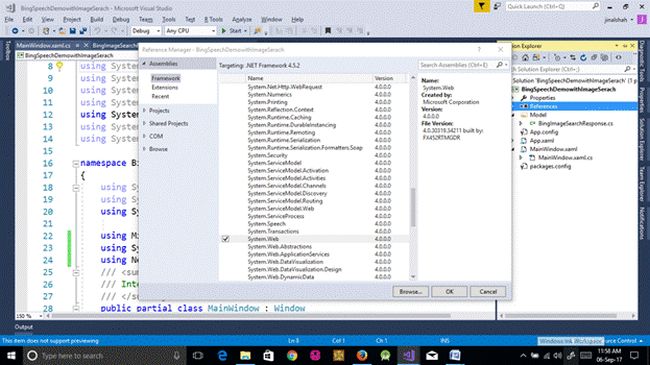Click Show All Files icon in Solution Explorer

[x=605, y=58]
